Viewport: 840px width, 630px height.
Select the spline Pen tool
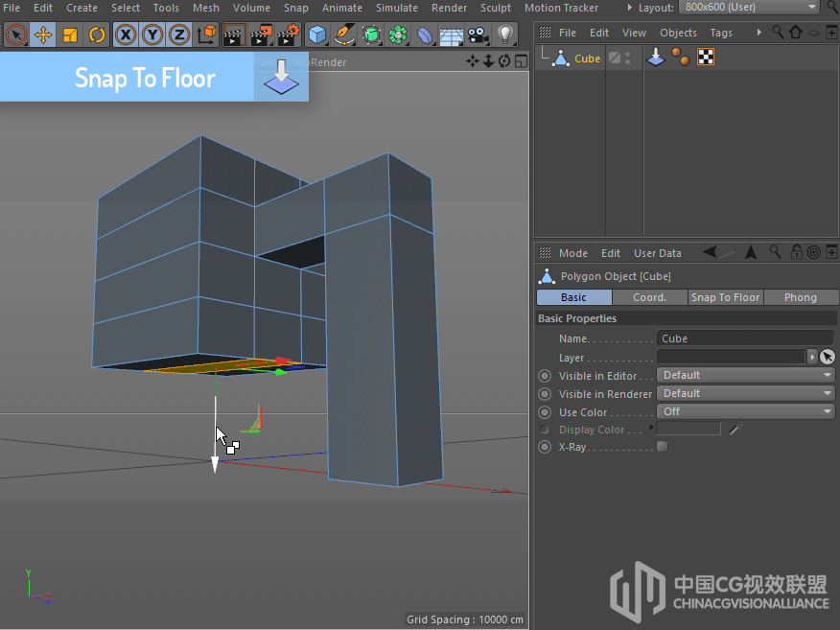coord(344,35)
